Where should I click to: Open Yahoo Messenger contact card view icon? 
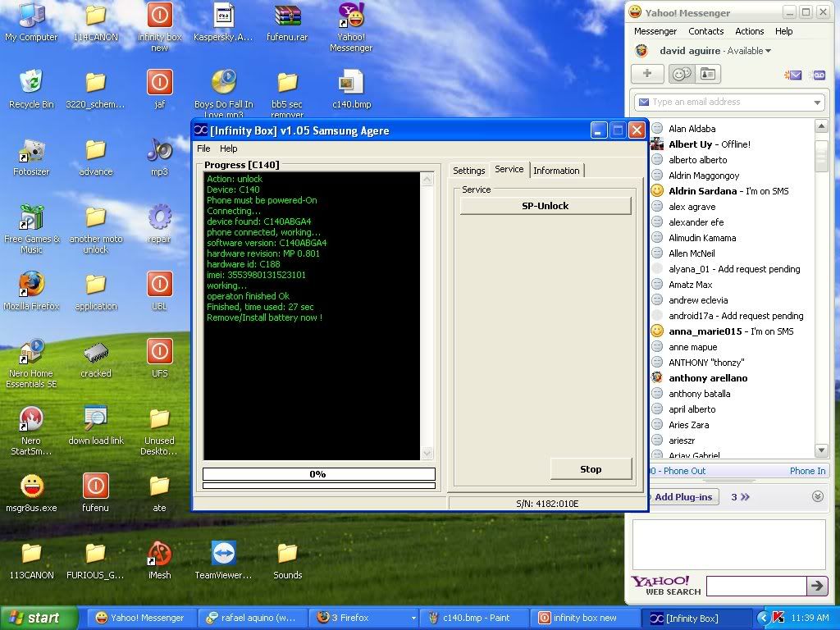tap(708, 74)
